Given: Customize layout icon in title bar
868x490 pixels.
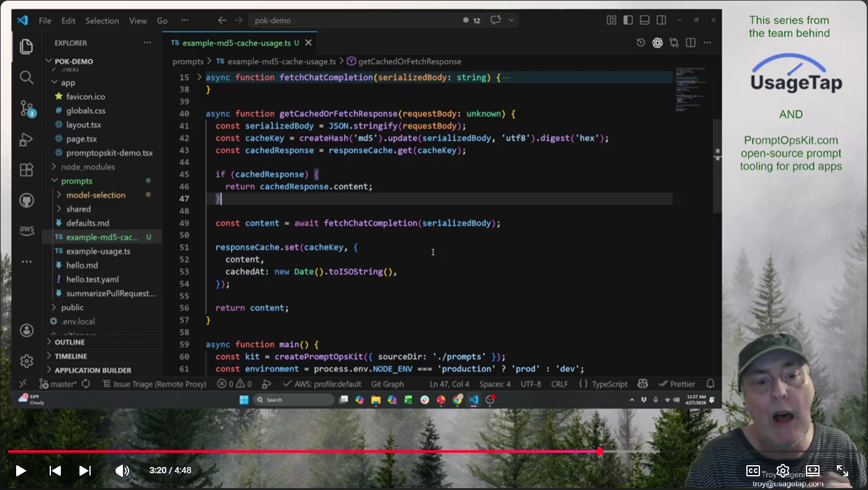Looking at the screenshot, I should tap(612, 20).
